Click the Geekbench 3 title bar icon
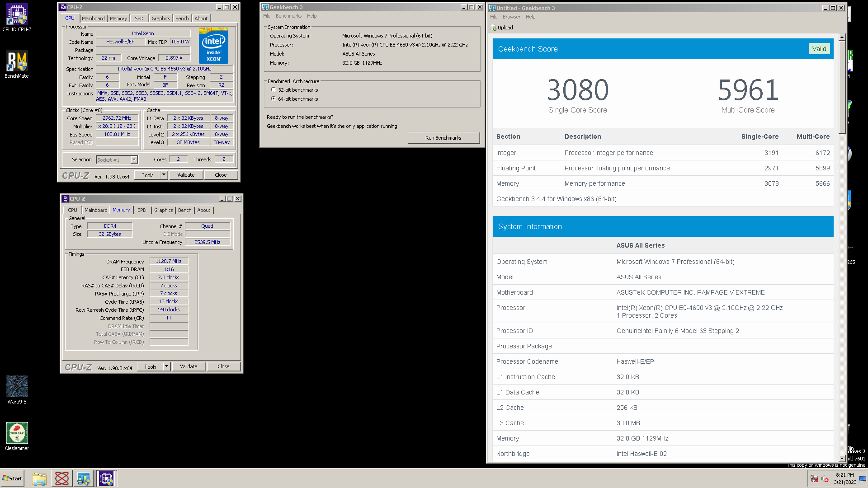868x488 pixels. (265, 7)
